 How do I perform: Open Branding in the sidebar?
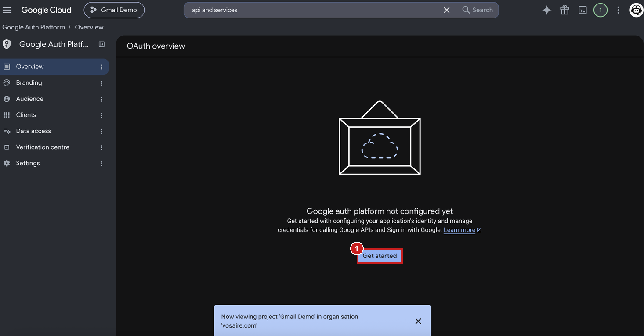pos(54,83)
